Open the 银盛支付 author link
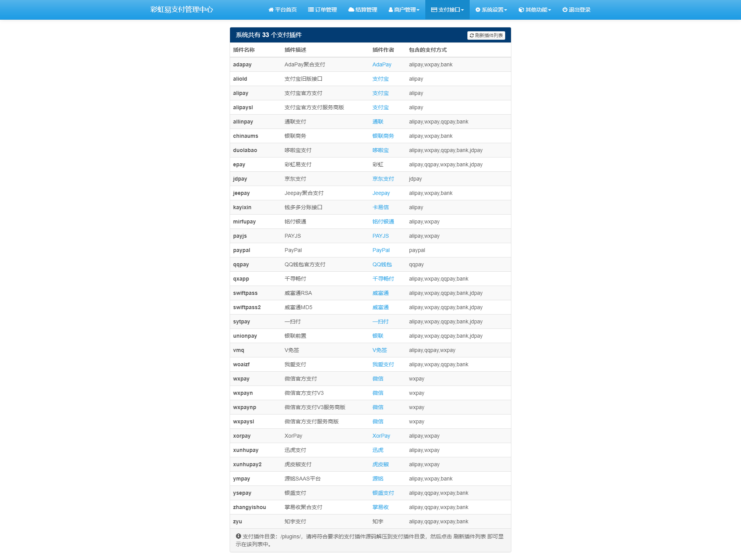Screen dimensions: 741x560 383,493
